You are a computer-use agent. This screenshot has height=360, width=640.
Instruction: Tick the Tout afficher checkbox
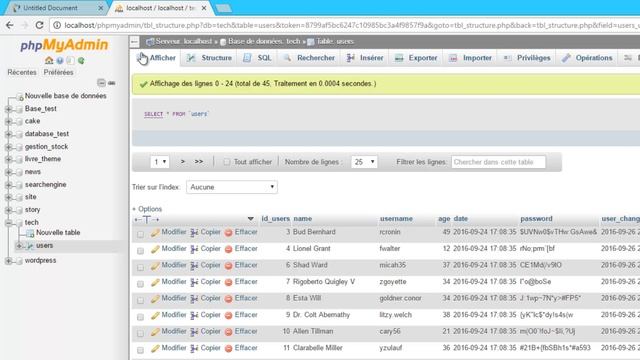click(x=227, y=162)
